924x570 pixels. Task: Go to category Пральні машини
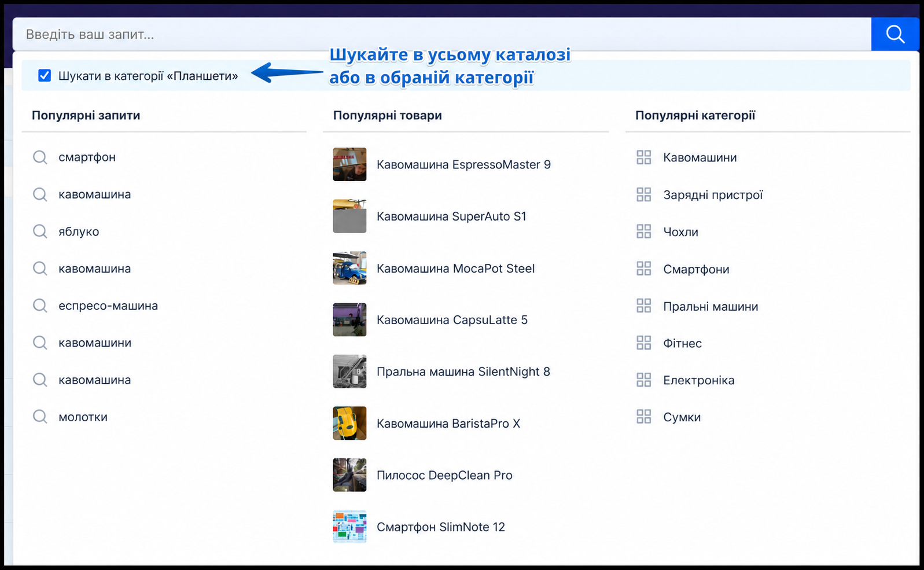[711, 306]
